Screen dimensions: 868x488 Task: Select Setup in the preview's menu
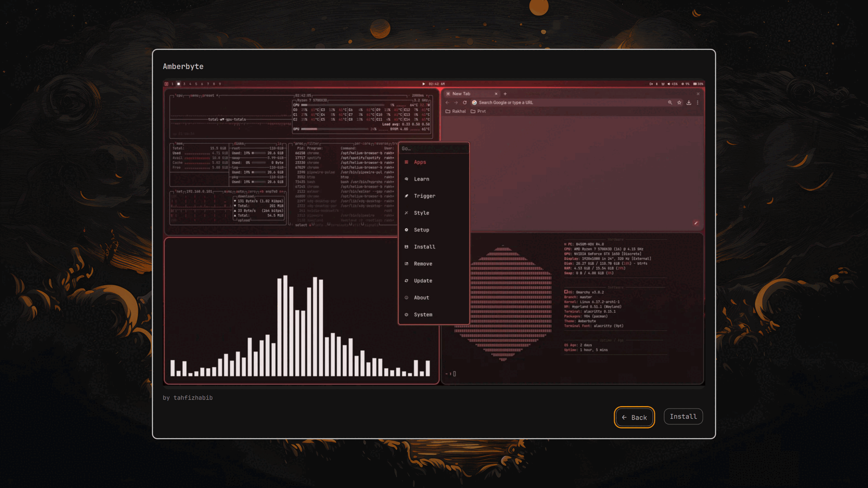[433, 230]
